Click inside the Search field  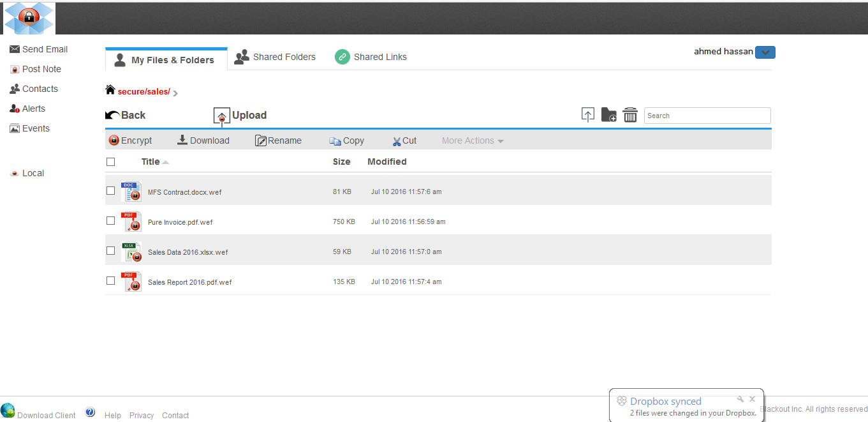pos(707,116)
